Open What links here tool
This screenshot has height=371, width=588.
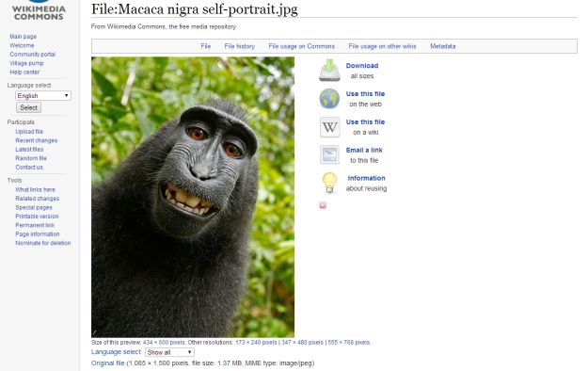[x=35, y=189]
